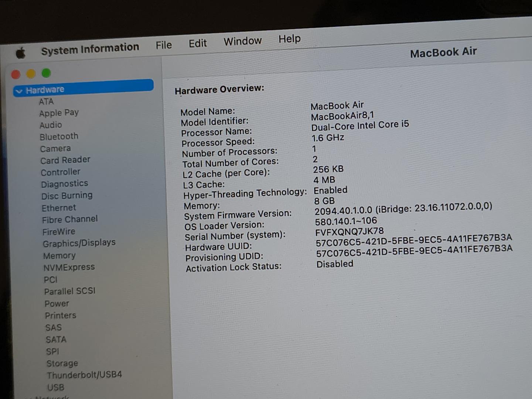
Task: Select Ethernet in the sidebar
Action: click(x=59, y=208)
